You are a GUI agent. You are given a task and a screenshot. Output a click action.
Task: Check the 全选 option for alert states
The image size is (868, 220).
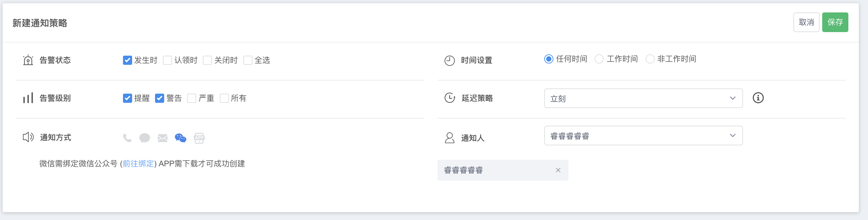tap(248, 60)
